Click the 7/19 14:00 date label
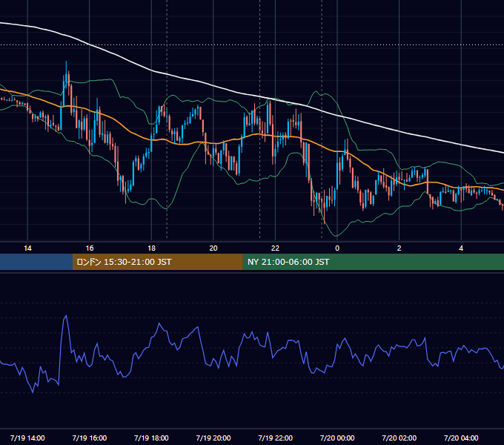Viewport: 504px width, 445px height. (27, 438)
